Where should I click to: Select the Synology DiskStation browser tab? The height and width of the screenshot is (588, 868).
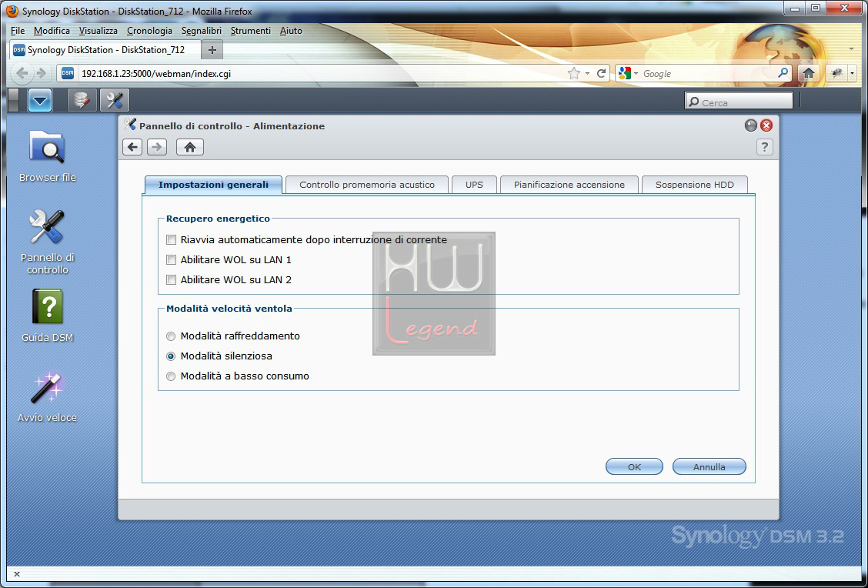click(105, 50)
